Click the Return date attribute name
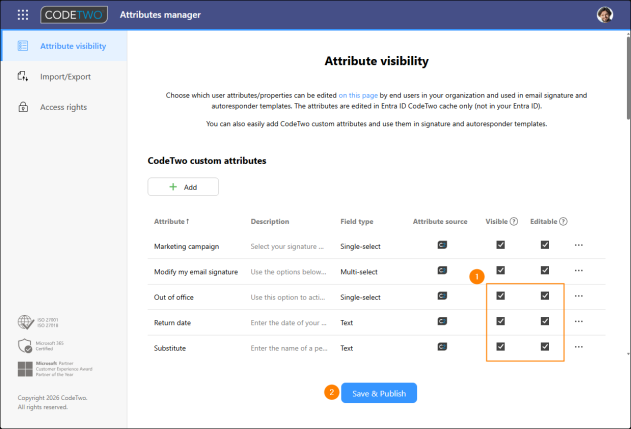 tap(172, 322)
